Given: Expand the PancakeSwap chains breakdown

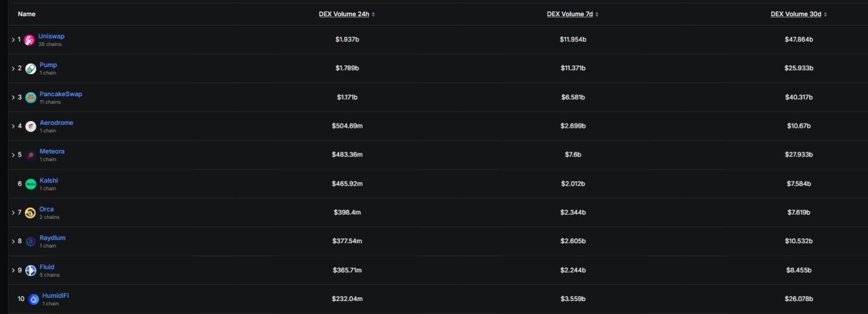Looking at the screenshot, I should [13, 97].
